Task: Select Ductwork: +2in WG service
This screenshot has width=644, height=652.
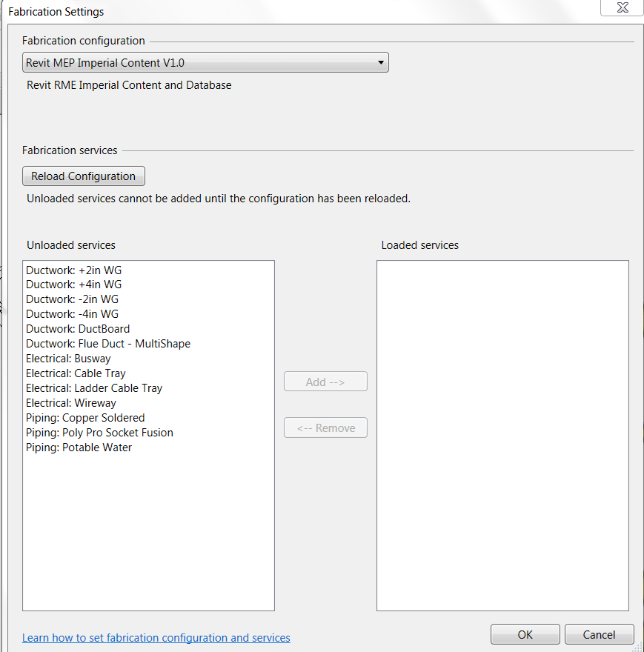Action: pyautogui.click(x=73, y=270)
